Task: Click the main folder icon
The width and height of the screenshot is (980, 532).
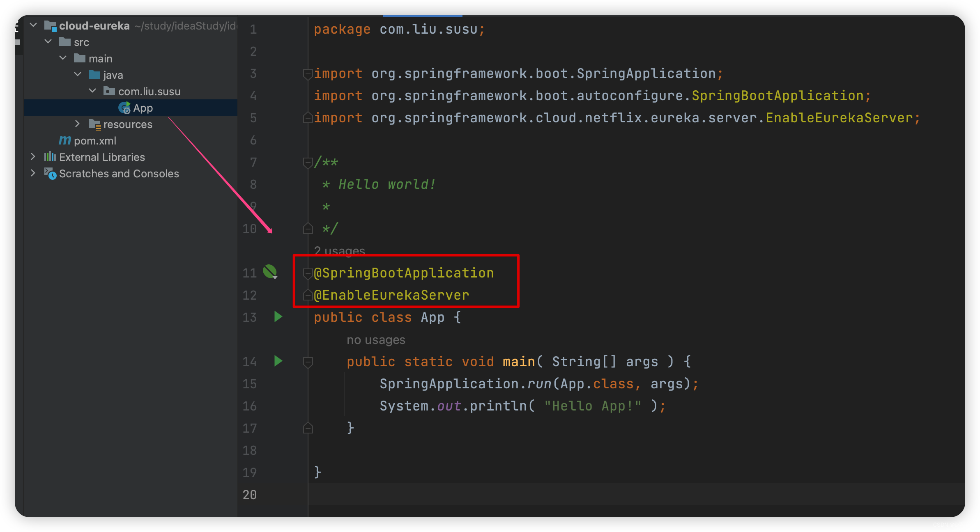Action: click(80, 58)
